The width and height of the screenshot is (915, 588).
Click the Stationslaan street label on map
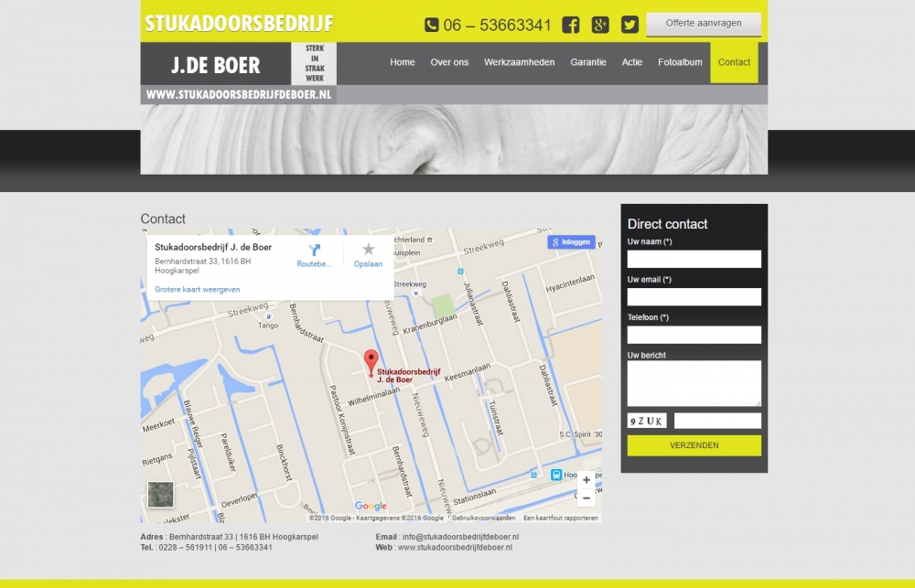474,497
